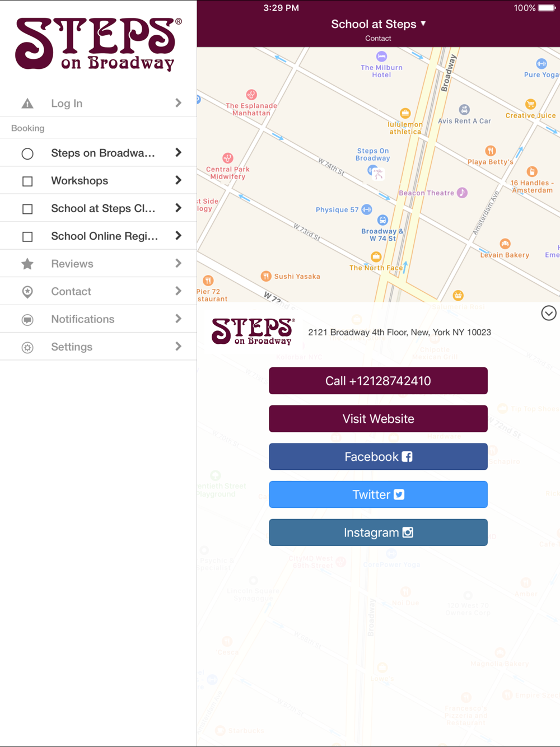Tap the Esplanade Manhattan map pin
This screenshot has width=560, height=747.
click(x=251, y=95)
